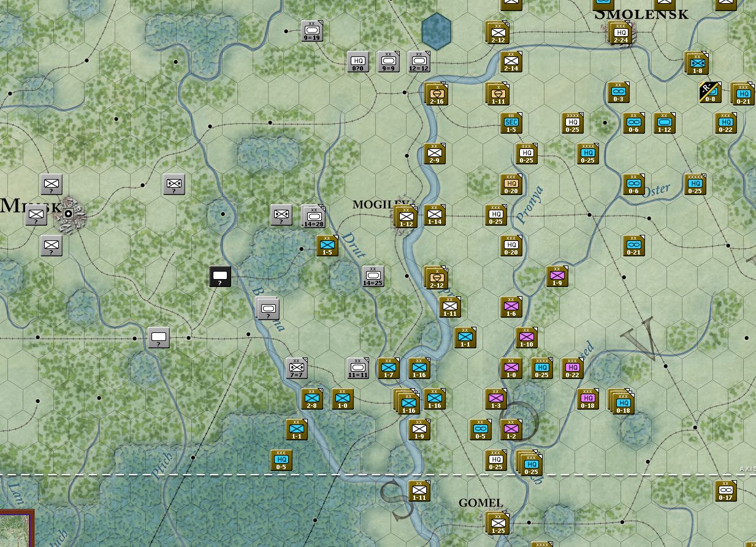Image resolution: width=756 pixels, height=547 pixels.
Task: Select the blue HQ counter labeled 0-21
Action: (743, 94)
